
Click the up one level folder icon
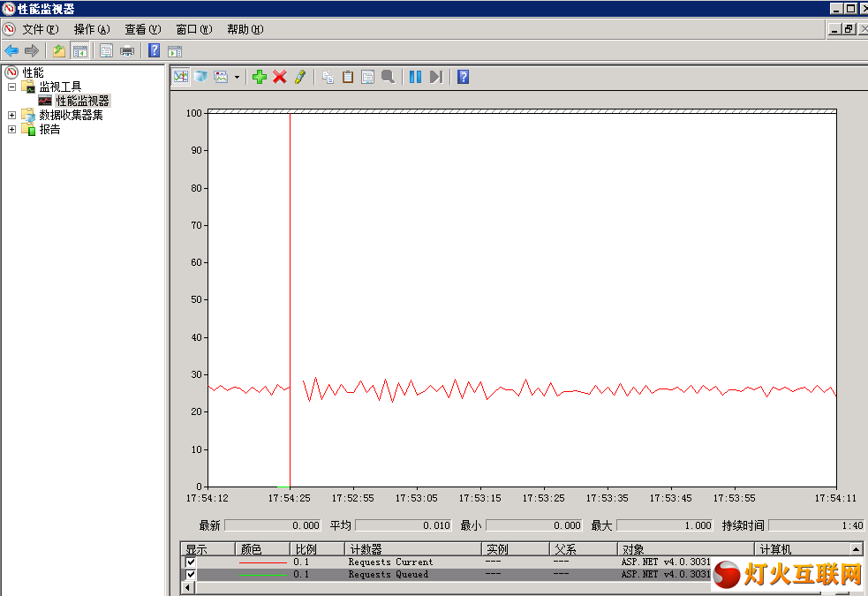tap(58, 51)
